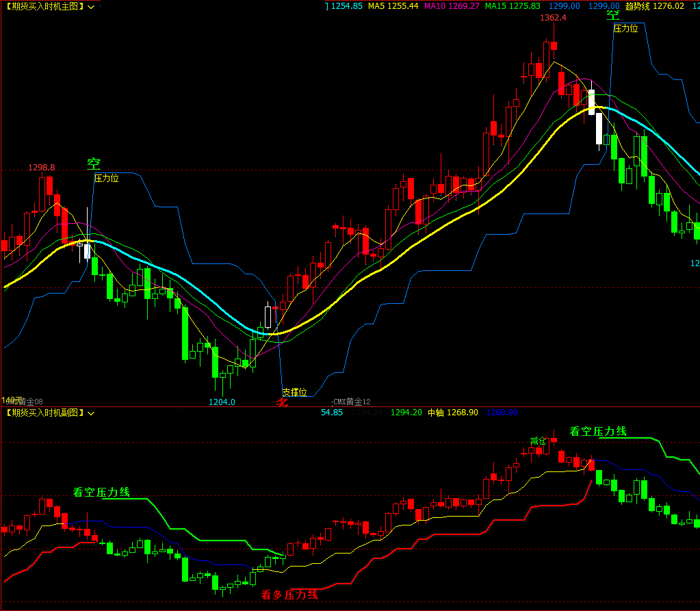700x611 pixels.
Task: Click the 压力位 label near the 1362.4 high
Action: click(626, 29)
